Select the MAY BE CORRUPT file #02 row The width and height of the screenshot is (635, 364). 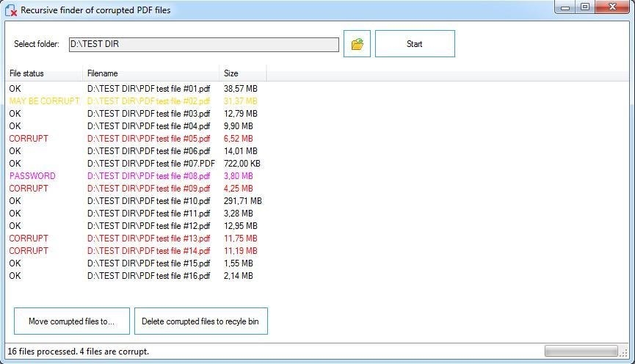148,101
